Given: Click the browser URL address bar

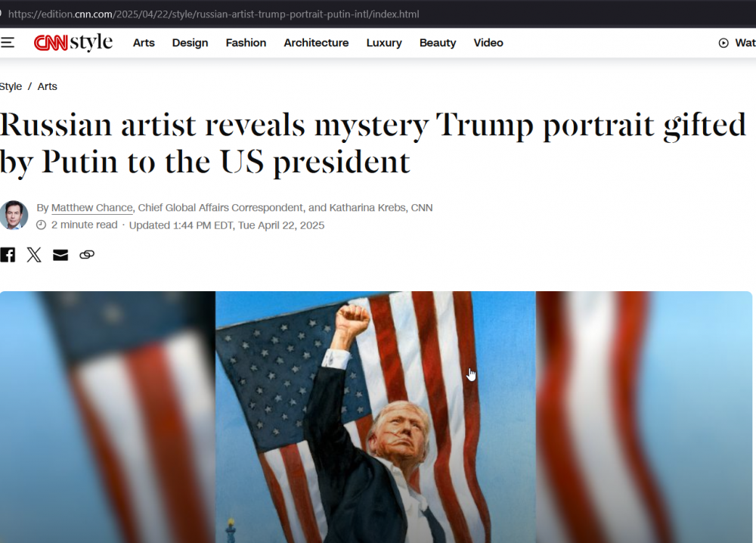Looking at the screenshot, I should coord(214,14).
